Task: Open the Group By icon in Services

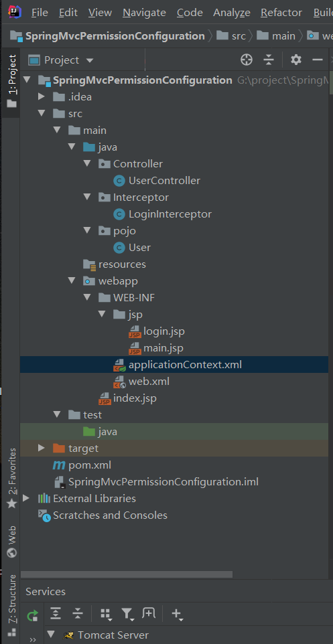Action: tap(106, 615)
